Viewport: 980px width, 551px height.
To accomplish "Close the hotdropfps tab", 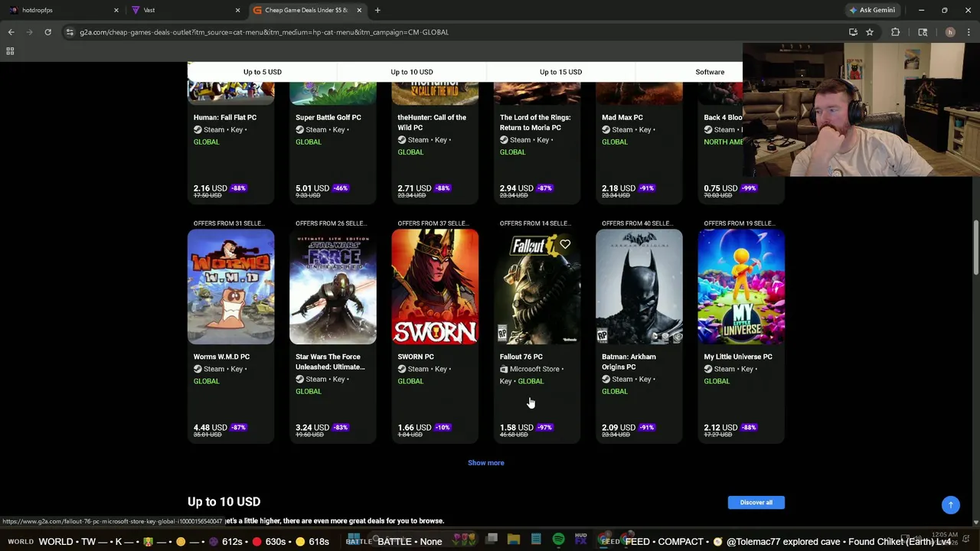I will tap(116, 10).
